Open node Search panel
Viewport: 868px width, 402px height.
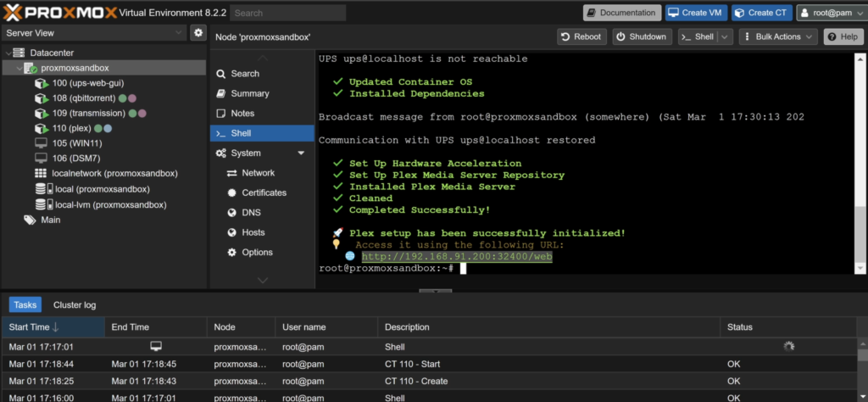pyautogui.click(x=262, y=74)
